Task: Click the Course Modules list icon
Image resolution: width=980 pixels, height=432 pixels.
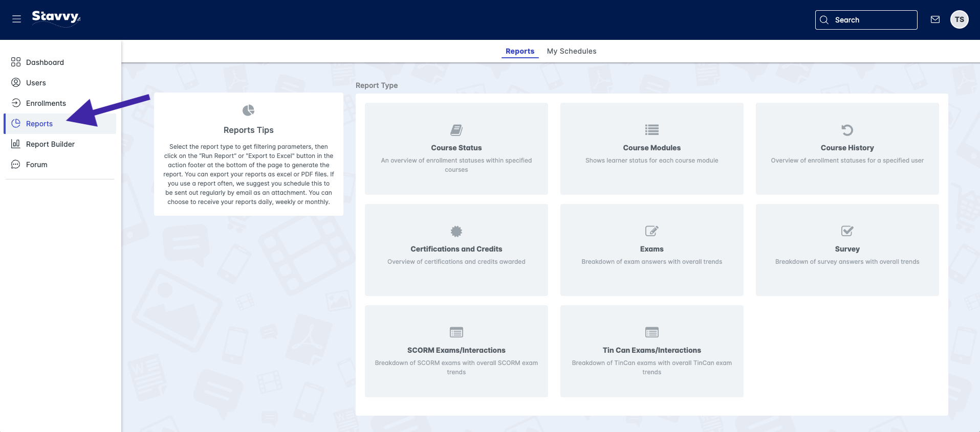Action: [652, 130]
